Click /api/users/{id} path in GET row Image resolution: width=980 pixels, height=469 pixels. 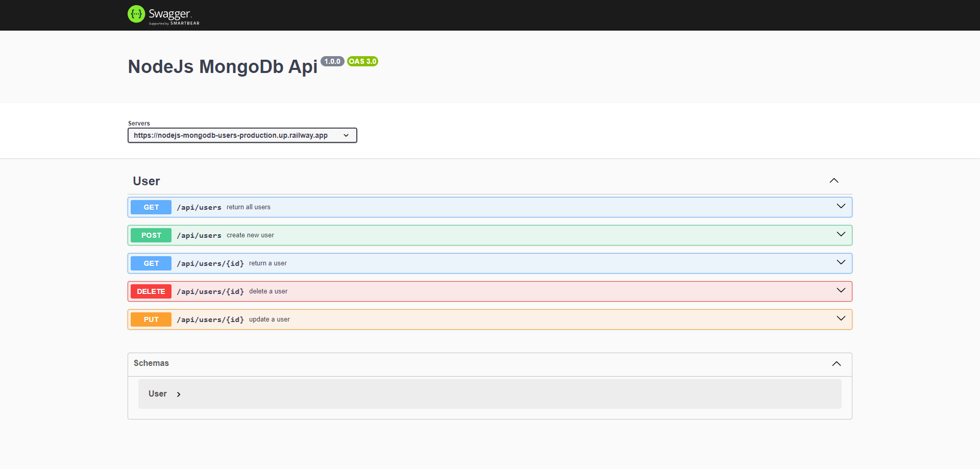[210, 263]
